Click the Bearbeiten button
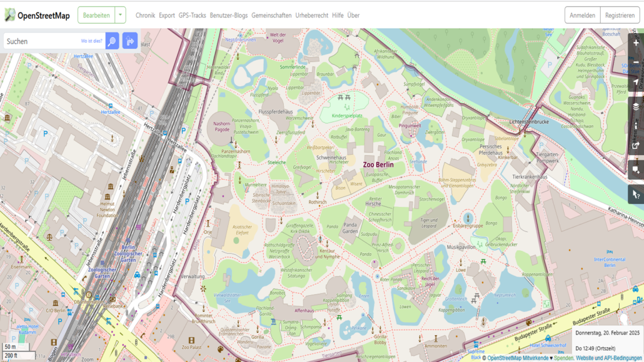 point(96,15)
